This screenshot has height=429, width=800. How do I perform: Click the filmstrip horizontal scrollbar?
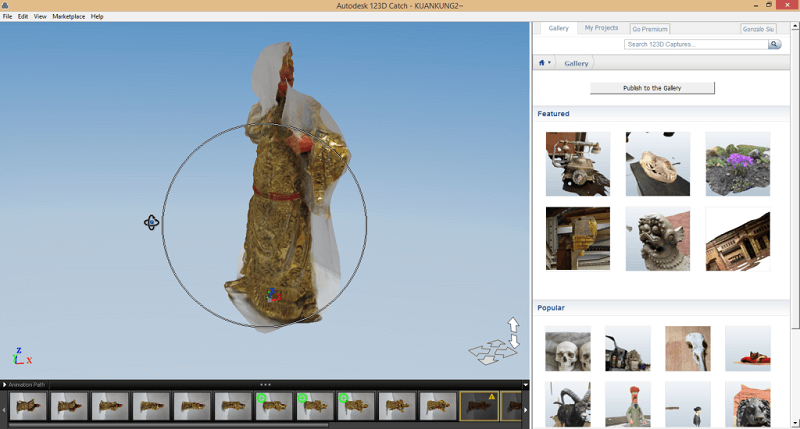tap(168, 424)
